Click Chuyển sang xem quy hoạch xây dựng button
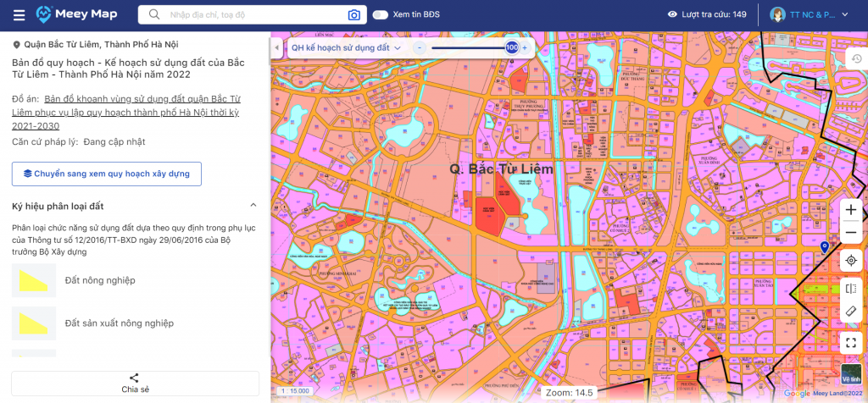The height and width of the screenshot is (403, 868). 107,174
